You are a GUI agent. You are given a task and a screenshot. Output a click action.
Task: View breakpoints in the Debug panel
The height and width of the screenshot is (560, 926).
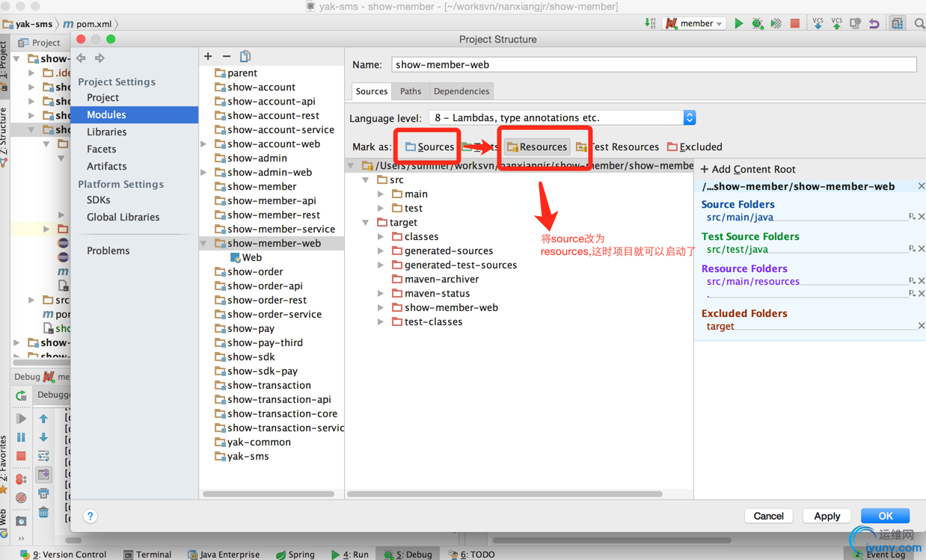(21, 479)
